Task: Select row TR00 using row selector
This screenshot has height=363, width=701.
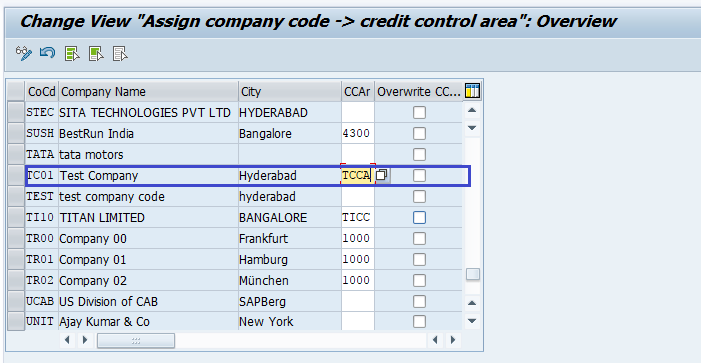Action: 16,239
